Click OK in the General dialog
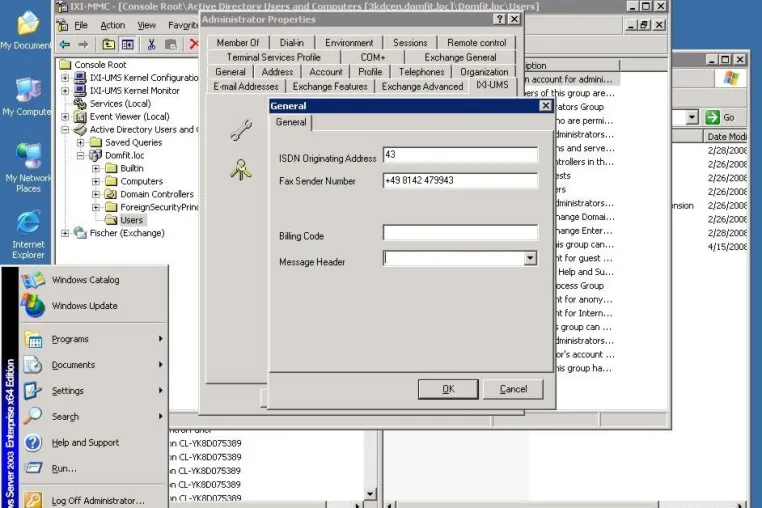 pos(448,389)
